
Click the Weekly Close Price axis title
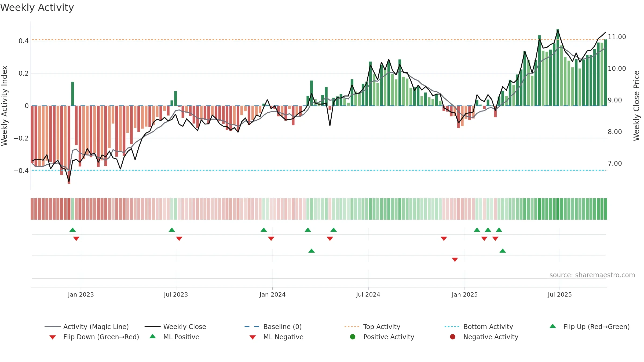[x=636, y=106]
